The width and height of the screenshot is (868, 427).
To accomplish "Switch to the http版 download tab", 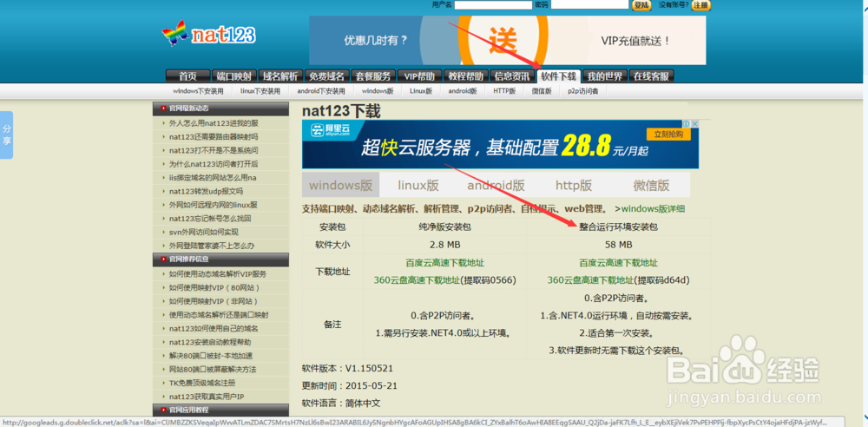I will tap(574, 185).
